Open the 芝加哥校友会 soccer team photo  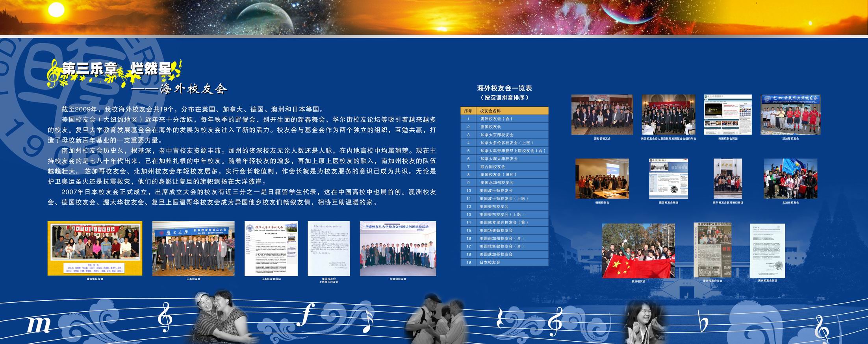tap(790, 115)
